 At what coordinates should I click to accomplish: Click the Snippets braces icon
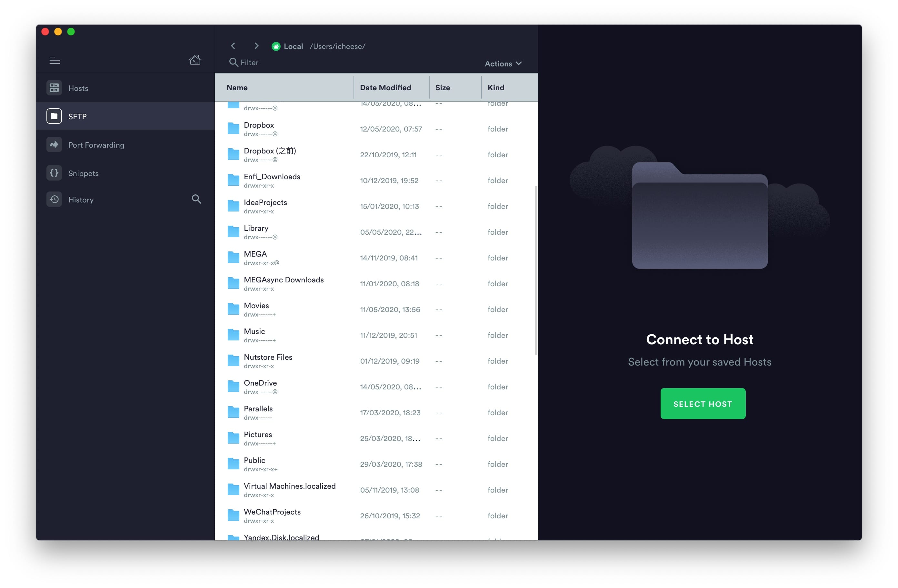pos(54,173)
